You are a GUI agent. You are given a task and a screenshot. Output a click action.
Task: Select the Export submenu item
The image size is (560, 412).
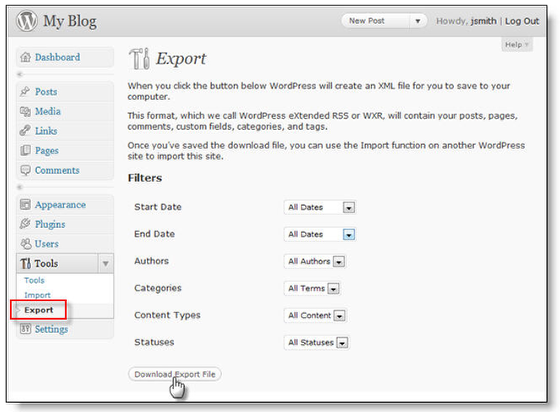(39, 310)
